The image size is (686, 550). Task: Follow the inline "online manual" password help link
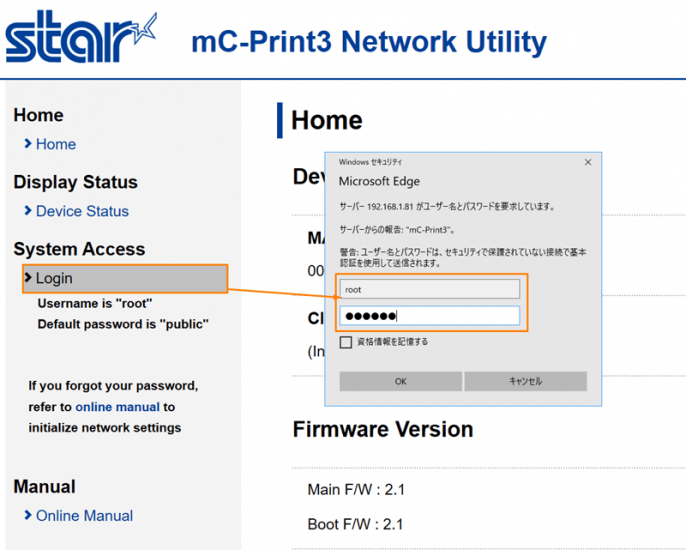(117, 407)
